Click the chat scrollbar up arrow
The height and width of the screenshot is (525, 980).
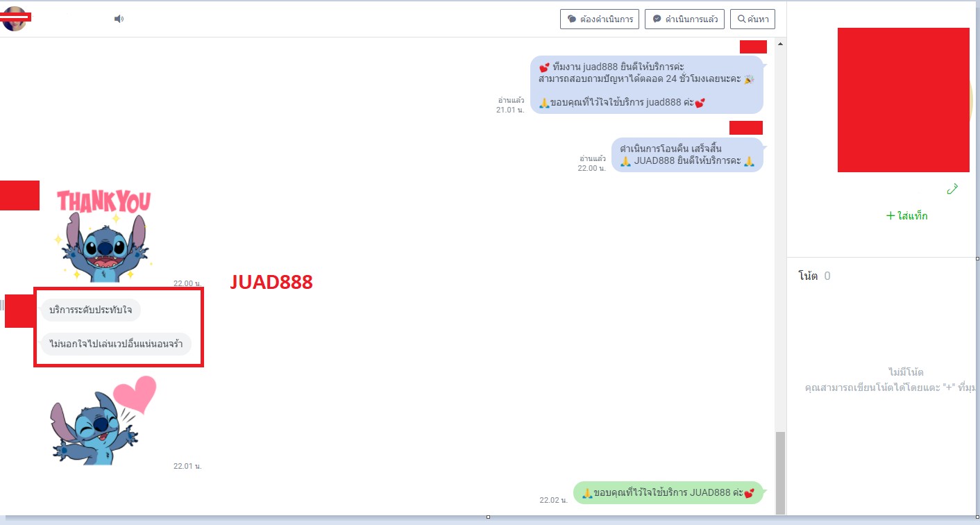(780, 44)
